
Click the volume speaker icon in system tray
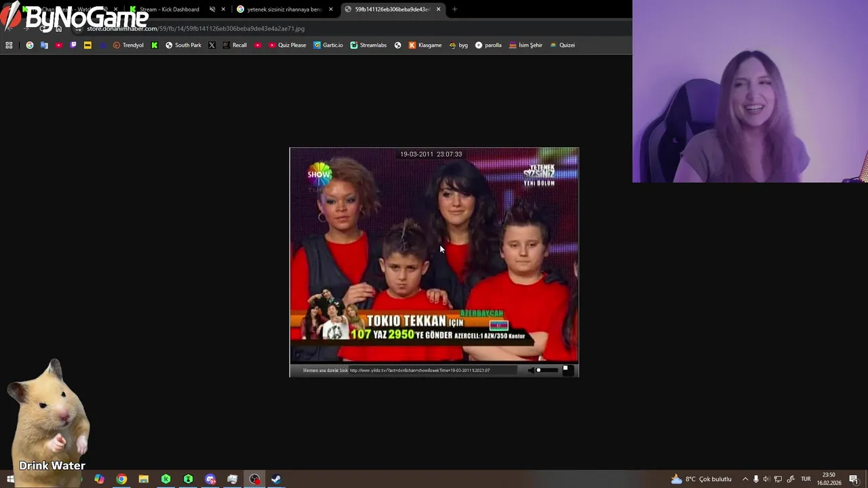coord(767,479)
